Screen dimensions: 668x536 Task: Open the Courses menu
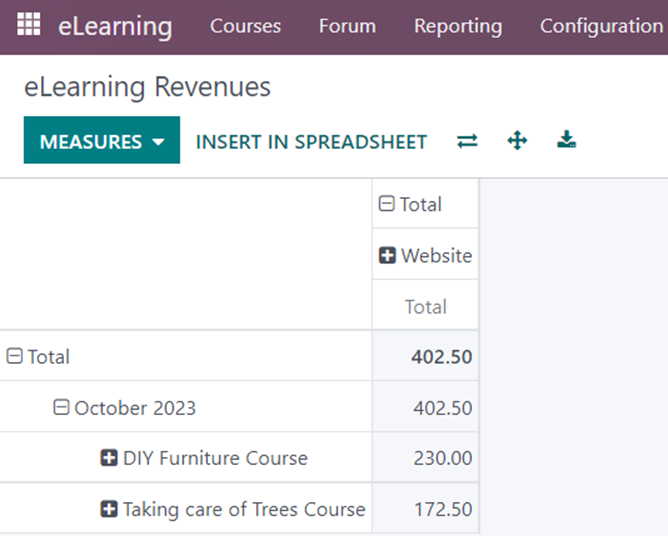point(245,26)
